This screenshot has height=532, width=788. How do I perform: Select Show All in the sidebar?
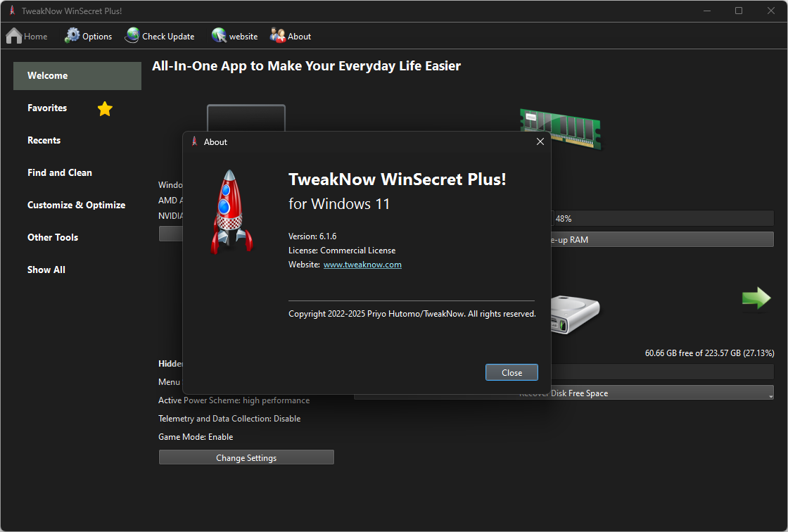pyautogui.click(x=46, y=270)
